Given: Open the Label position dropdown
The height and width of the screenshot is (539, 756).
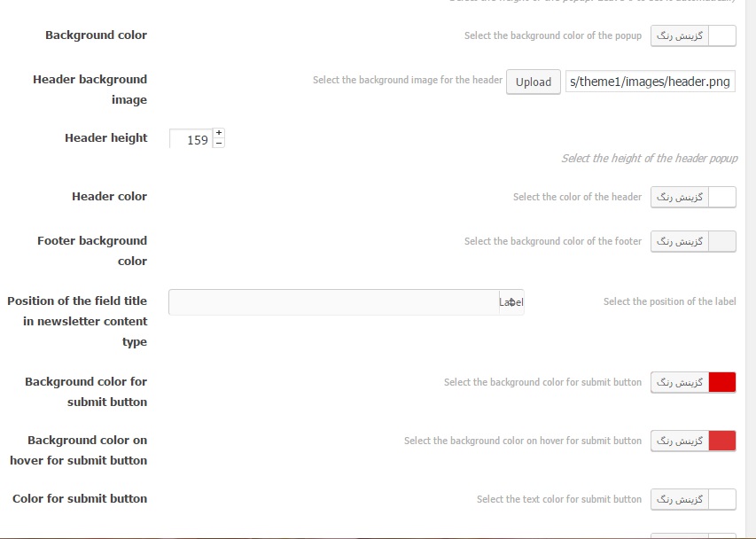Looking at the screenshot, I should click(x=347, y=302).
